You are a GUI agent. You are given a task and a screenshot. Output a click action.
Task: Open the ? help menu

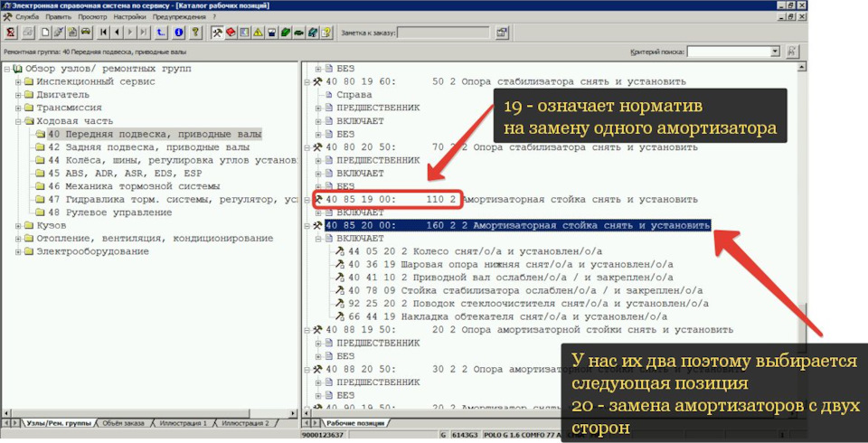click(214, 16)
